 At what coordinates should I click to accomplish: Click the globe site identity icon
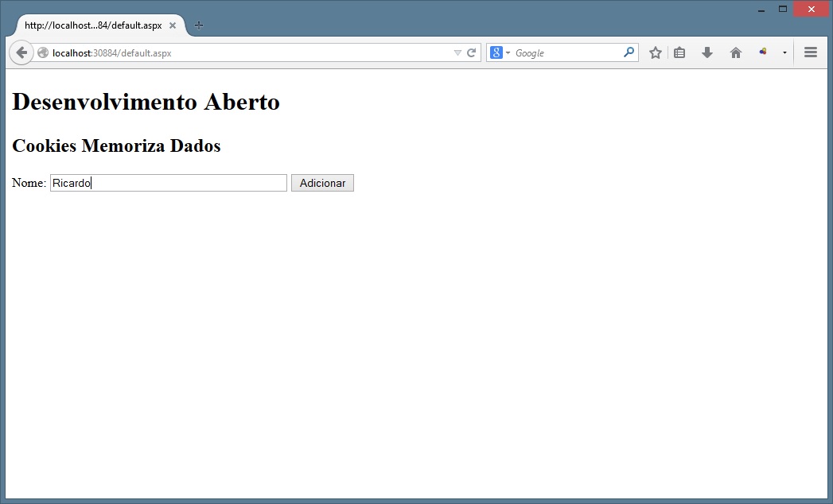(43, 53)
